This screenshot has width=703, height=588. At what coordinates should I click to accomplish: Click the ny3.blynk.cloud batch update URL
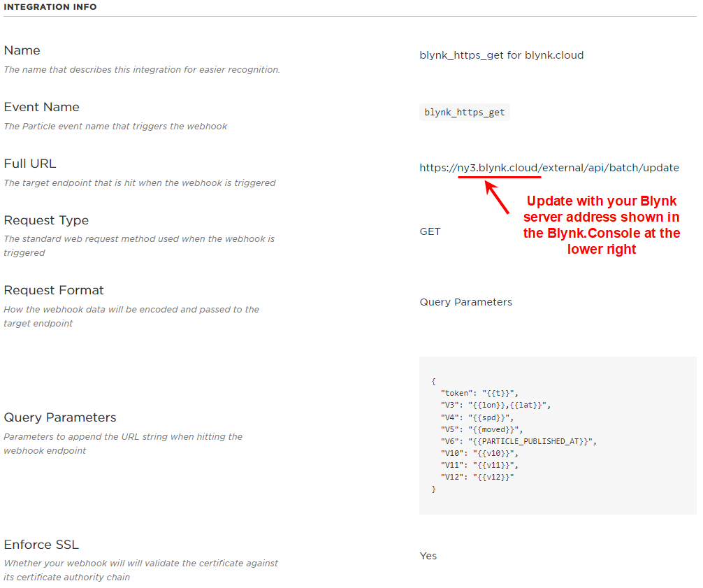[x=549, y=168]
